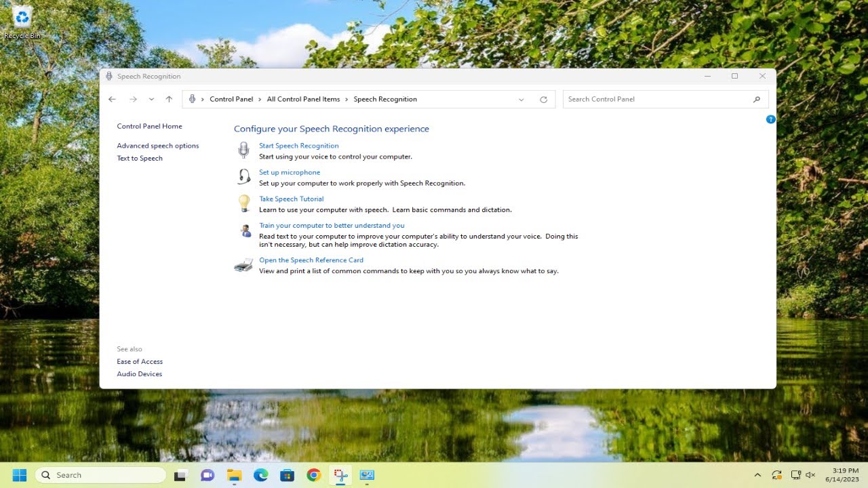This screenshot has width=868, height=488.
Task: Open Microsoft Store from the taskbar
Action: (x=287, y=475)
